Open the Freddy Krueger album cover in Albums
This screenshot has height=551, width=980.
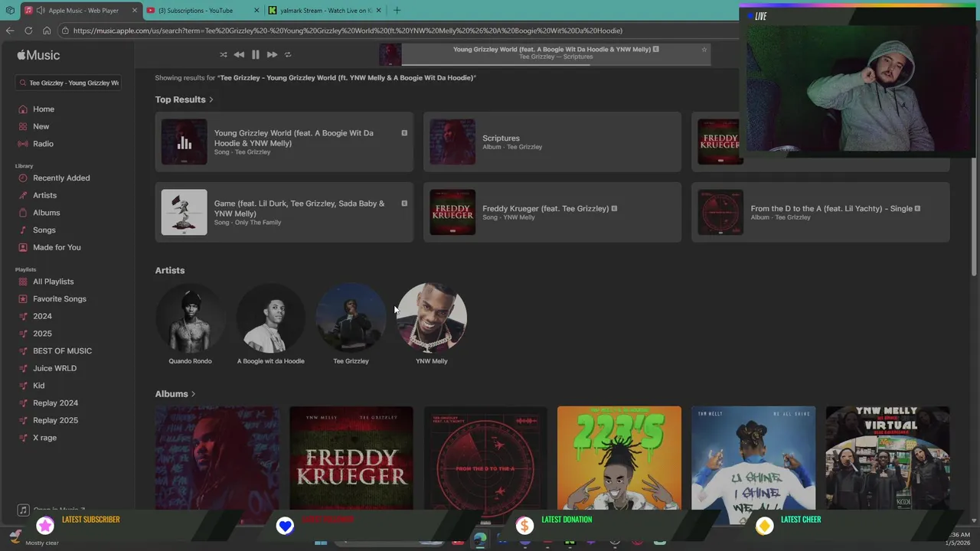(x=351, y=458)
